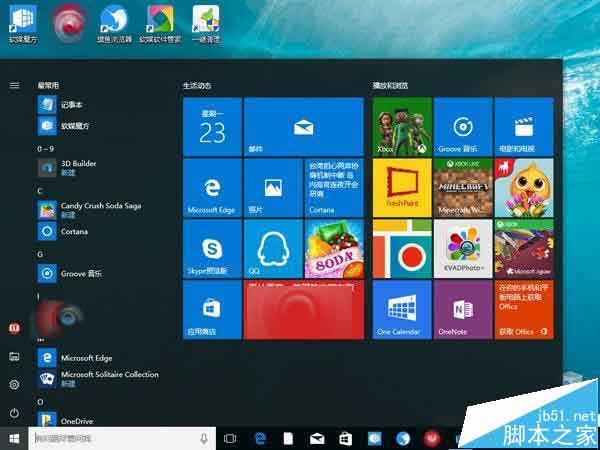Open OneDrive from the app list
The image size is (600, 450).
pyautogui.click(x=65, y=421)
